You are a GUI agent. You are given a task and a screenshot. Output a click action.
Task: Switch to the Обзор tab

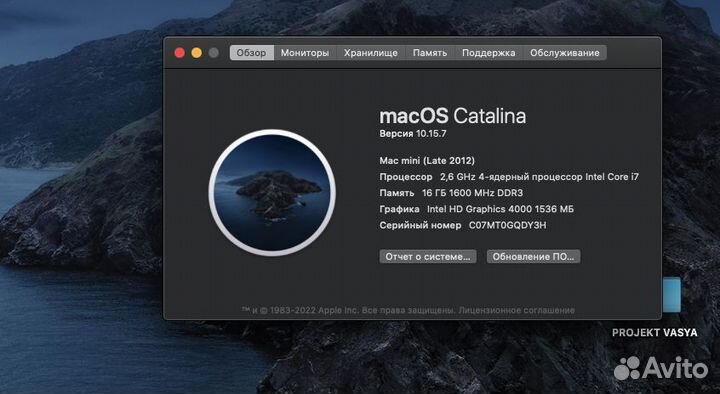click(252, 53)
